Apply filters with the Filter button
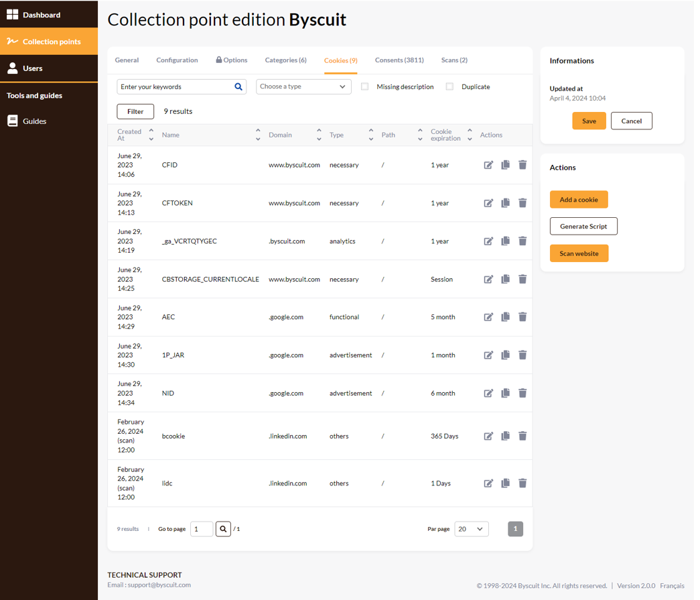Image resolution: width=700 pixels, height=600 pixels. click(135, 112)
